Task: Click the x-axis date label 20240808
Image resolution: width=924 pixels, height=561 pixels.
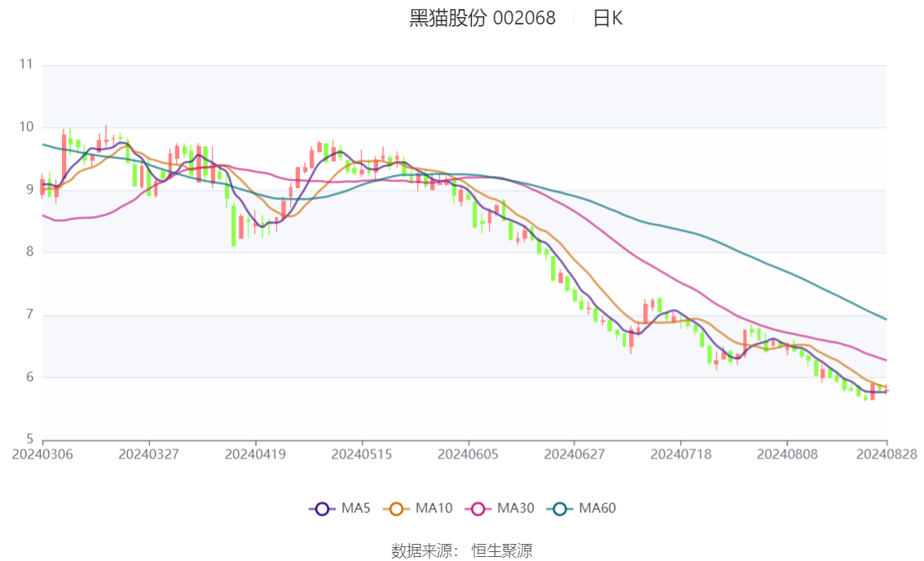Action: (x=787, y=454)
